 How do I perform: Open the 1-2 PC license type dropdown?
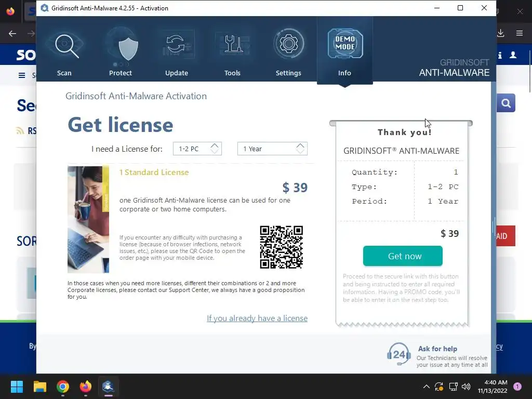pyautogui.click(x=197, y=149)
